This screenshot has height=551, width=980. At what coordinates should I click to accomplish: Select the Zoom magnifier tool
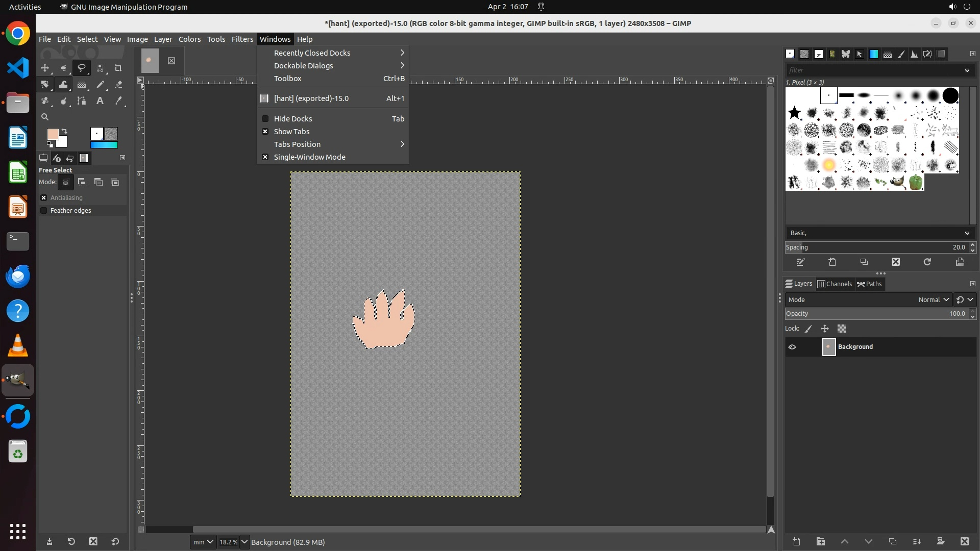(x=45, y=117)
